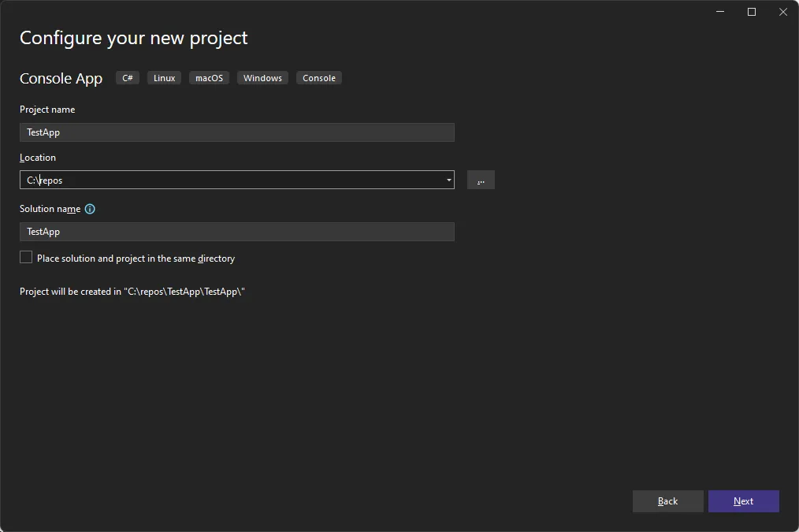Click the minimize window button

[x=719, y=12]
